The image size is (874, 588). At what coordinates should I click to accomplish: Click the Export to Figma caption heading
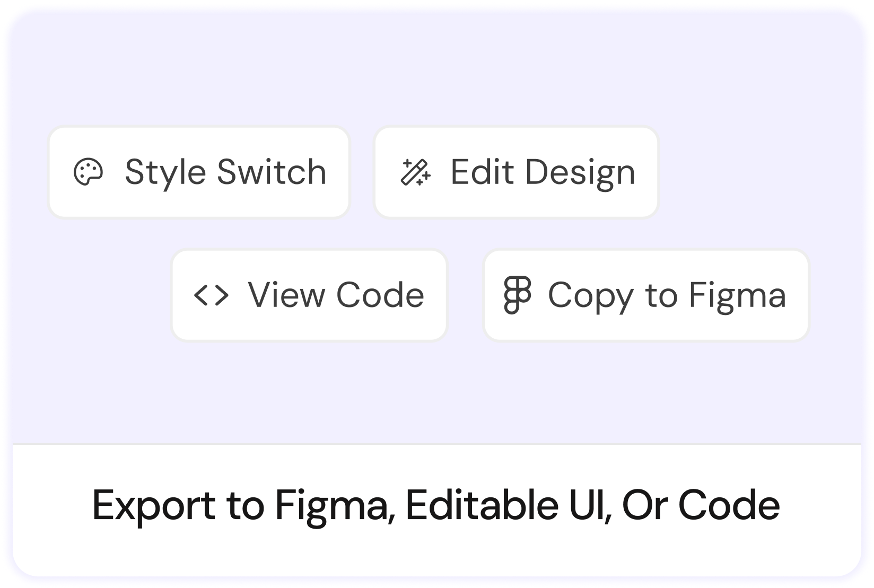click(x=436, y=505)
